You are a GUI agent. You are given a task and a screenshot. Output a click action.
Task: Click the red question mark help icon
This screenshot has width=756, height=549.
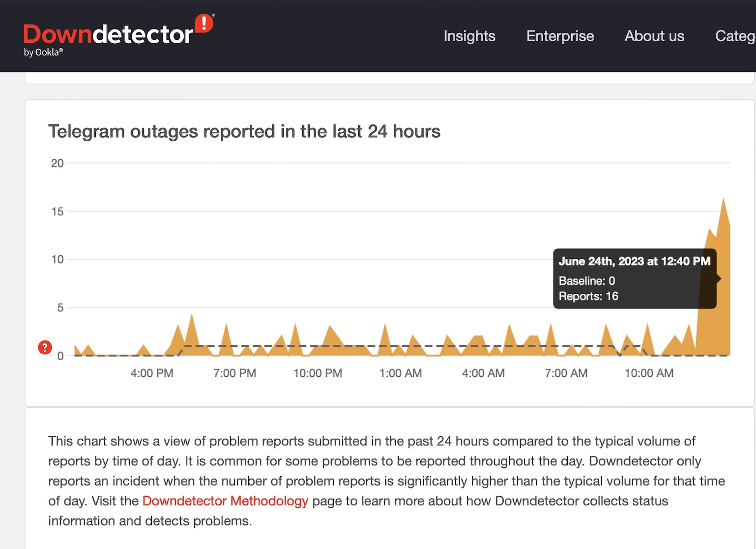45,347
